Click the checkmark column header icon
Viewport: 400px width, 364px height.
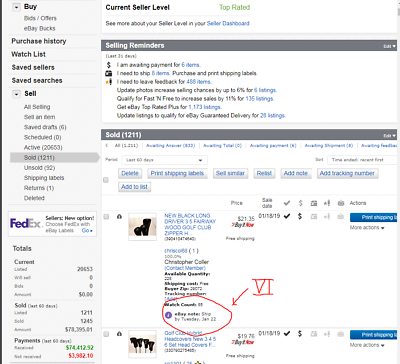click(x=287, y=203)
